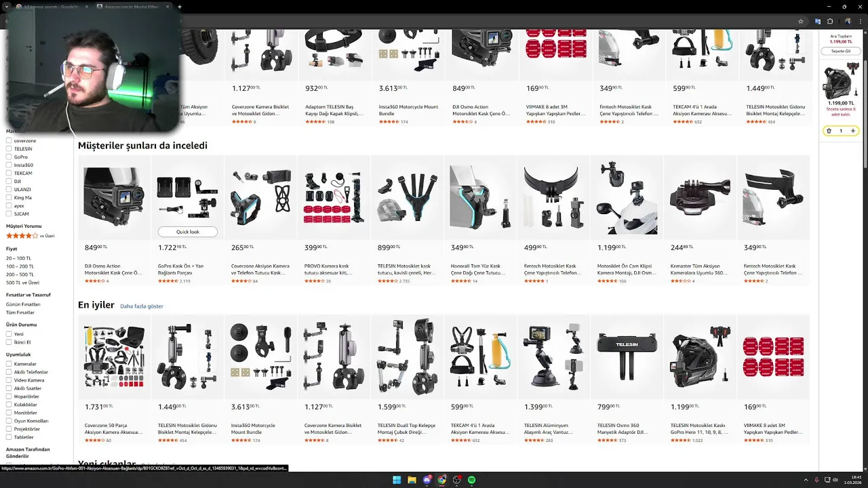Screen dimensions: 868x488
Task: Check the TEKCAM brand filter
Action: coord(9,174)
